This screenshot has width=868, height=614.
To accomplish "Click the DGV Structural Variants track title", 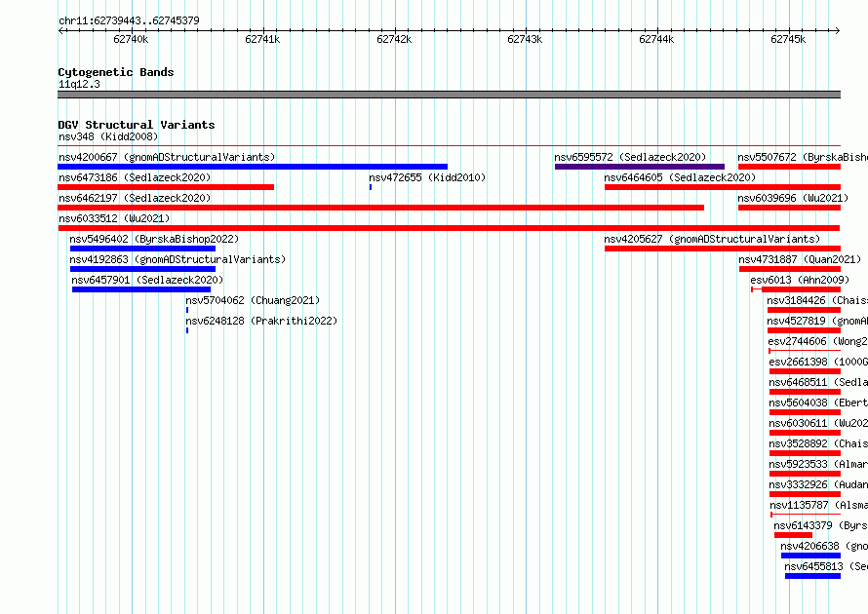I will tap(137, 125).
